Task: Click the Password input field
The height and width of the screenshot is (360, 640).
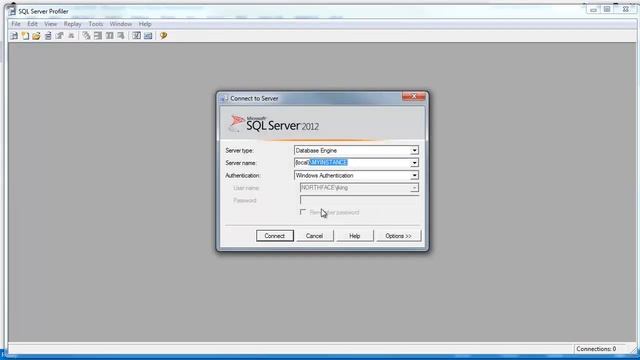Action: pyautogui.click(x=359, y=200)
